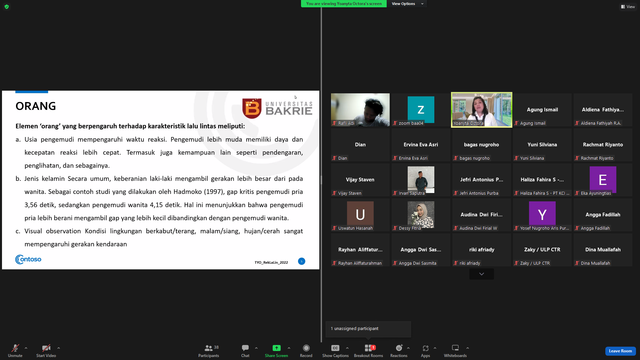Click the green 'You are viewing' screen banner
This screenshot has height=360, width=640.
tap(344, 4)
